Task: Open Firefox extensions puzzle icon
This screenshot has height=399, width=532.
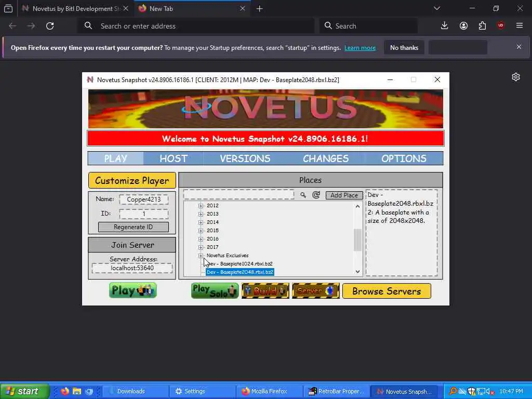Action: pos(482,26)
